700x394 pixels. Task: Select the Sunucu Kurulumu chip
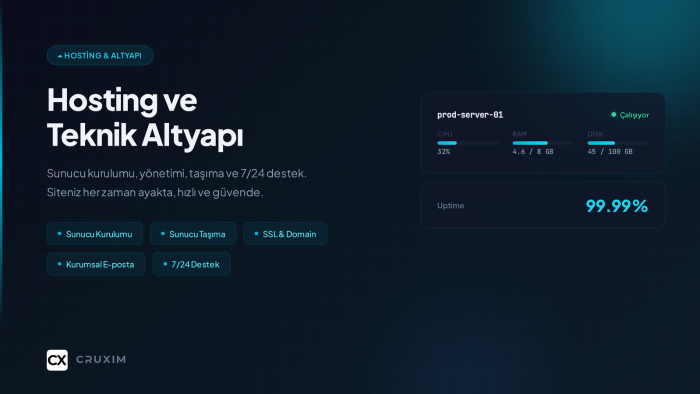tap(95, 234)
